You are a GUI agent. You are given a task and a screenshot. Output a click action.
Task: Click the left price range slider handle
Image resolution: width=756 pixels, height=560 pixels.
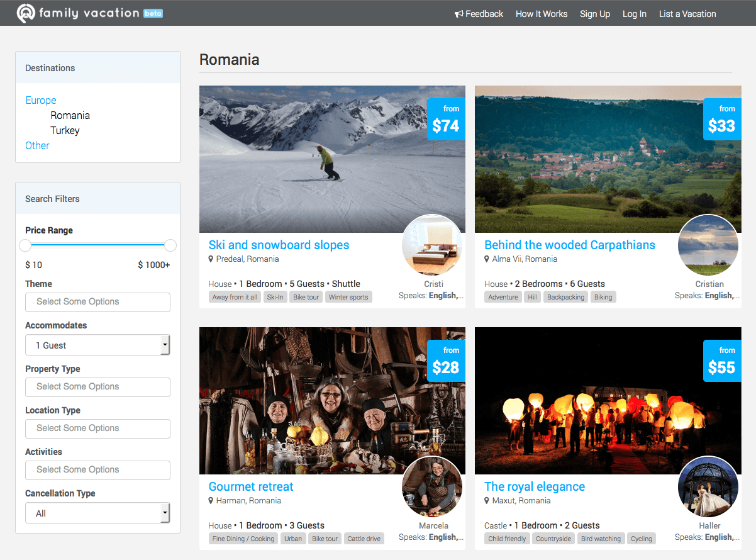[25, 245]
